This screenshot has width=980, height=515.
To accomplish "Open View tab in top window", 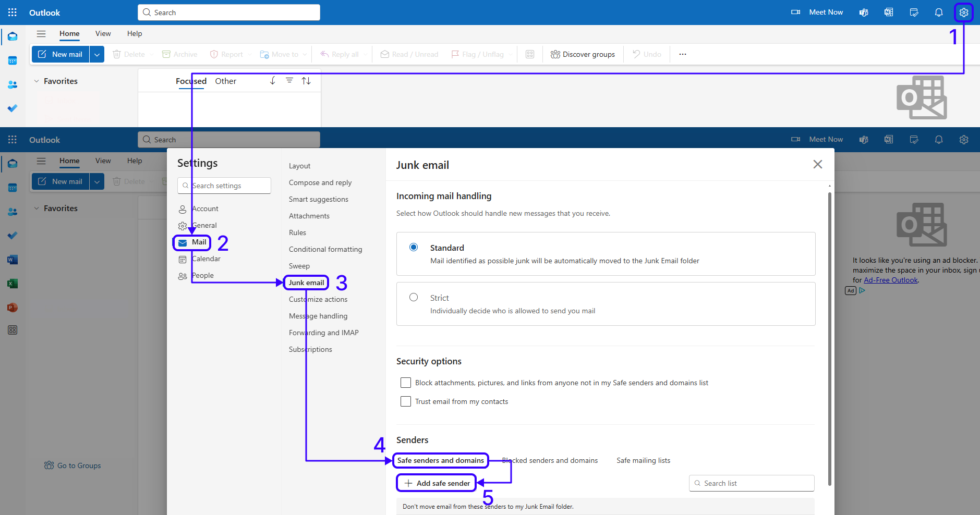I will 103,34.
